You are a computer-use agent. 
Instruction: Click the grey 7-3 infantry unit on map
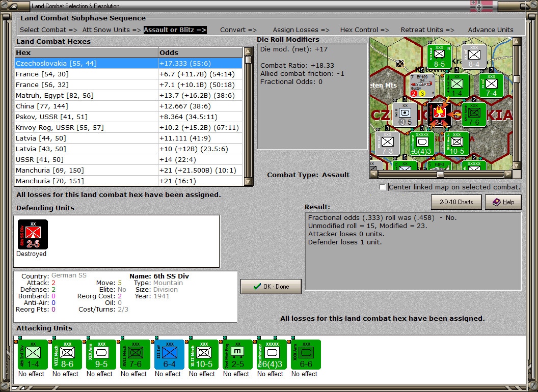pos(387,144)
